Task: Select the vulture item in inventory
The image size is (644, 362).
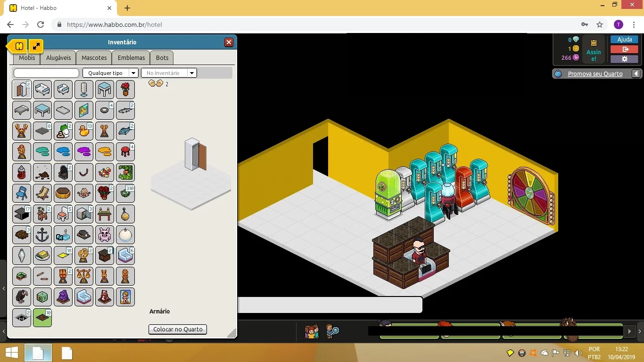Action: click(22, 297)
